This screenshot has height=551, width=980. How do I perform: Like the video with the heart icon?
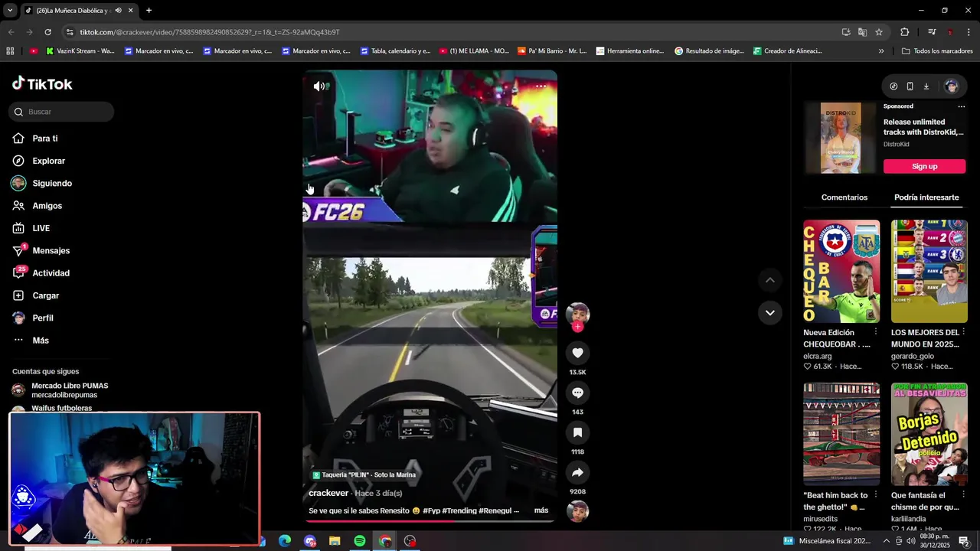tap(577, 353)
